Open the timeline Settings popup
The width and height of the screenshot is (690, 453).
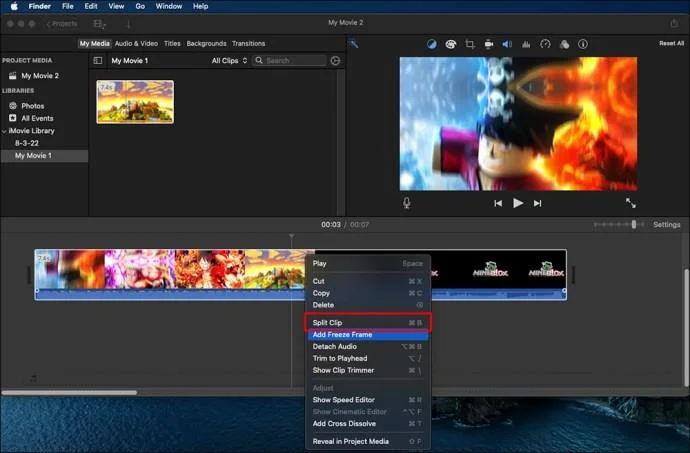[667, 225]
